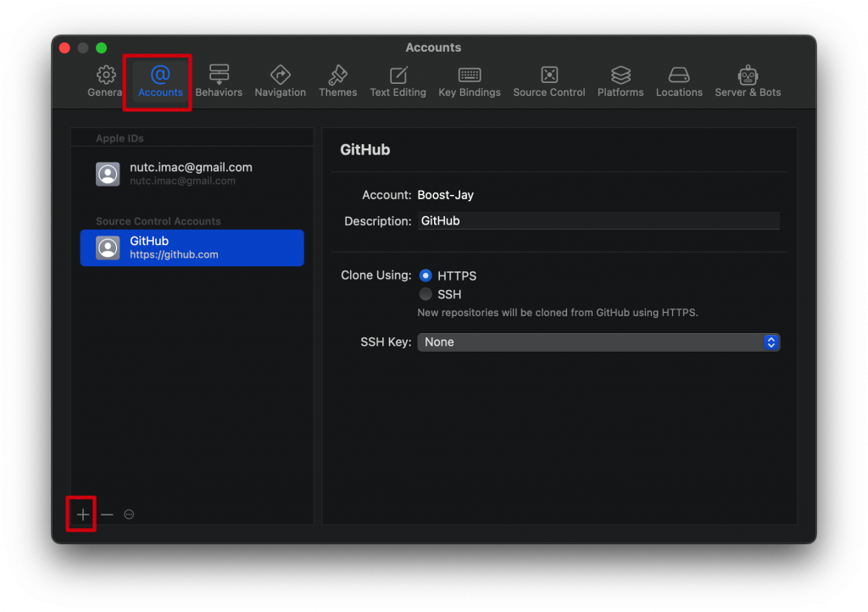
Task: Switch to the Navigation tab
Action: coord(280,81)
